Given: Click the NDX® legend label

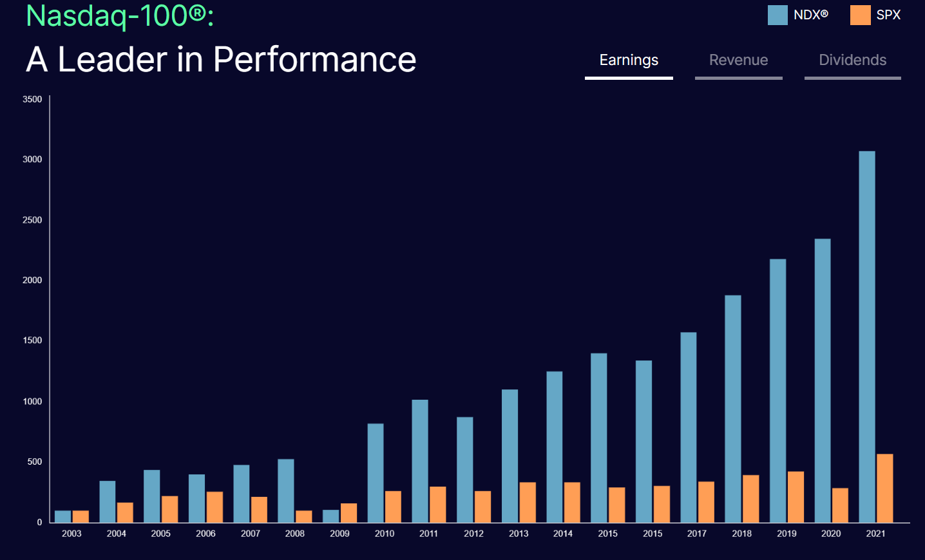Looking at the screenshot, I should [x=811, y=15].
